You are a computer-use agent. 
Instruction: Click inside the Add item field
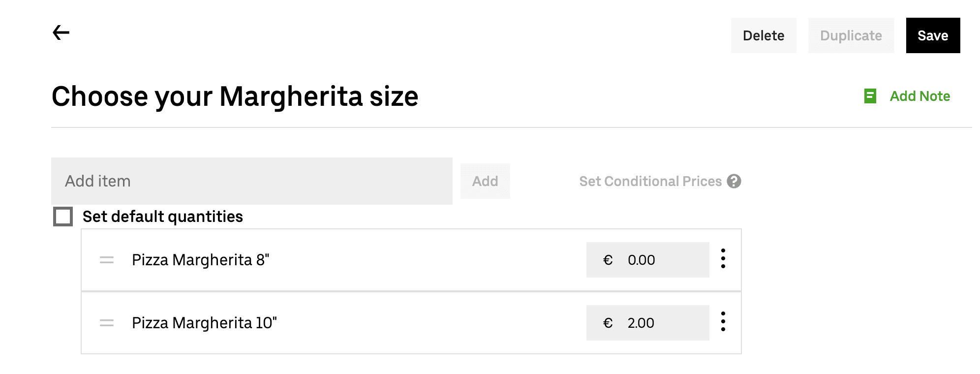click(x=252, y=181)
